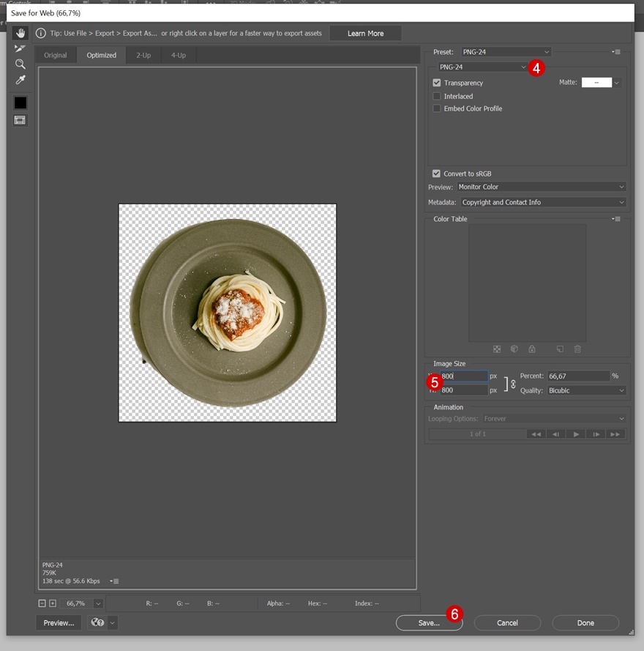Select the Zoom tool

pyautogui.click(x=20, y=64)
